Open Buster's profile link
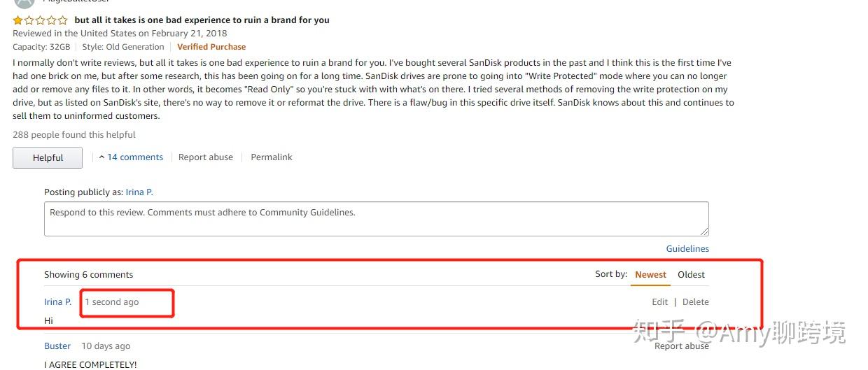 tap(57, 346)
